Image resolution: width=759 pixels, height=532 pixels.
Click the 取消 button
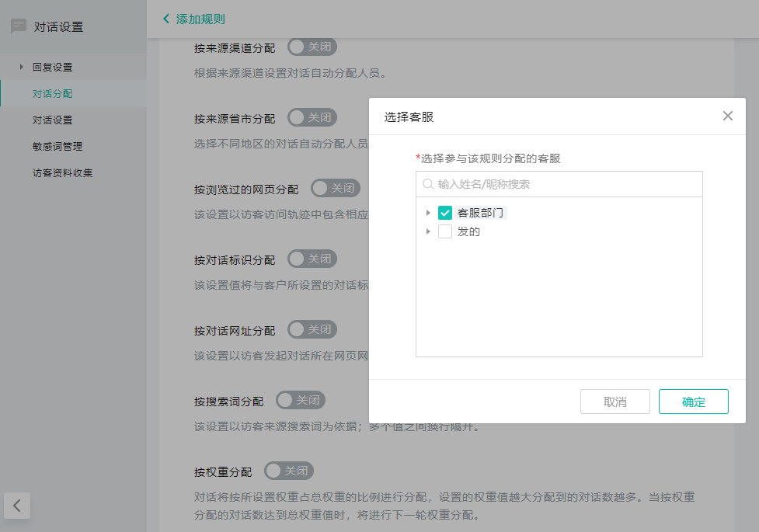tap(615, 402)
